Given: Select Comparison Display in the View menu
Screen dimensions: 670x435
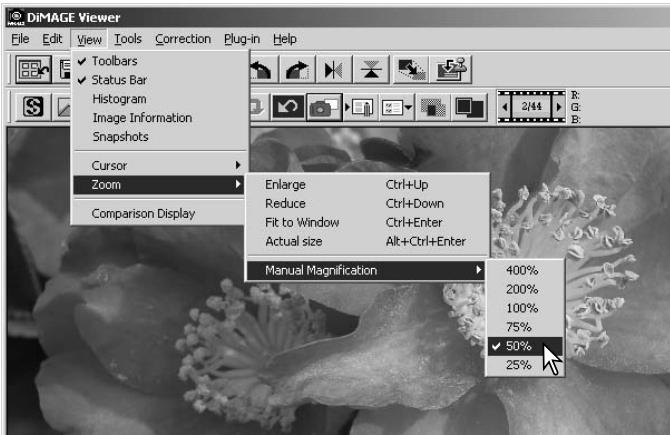Looking at the screenshot, I should 159,213.
